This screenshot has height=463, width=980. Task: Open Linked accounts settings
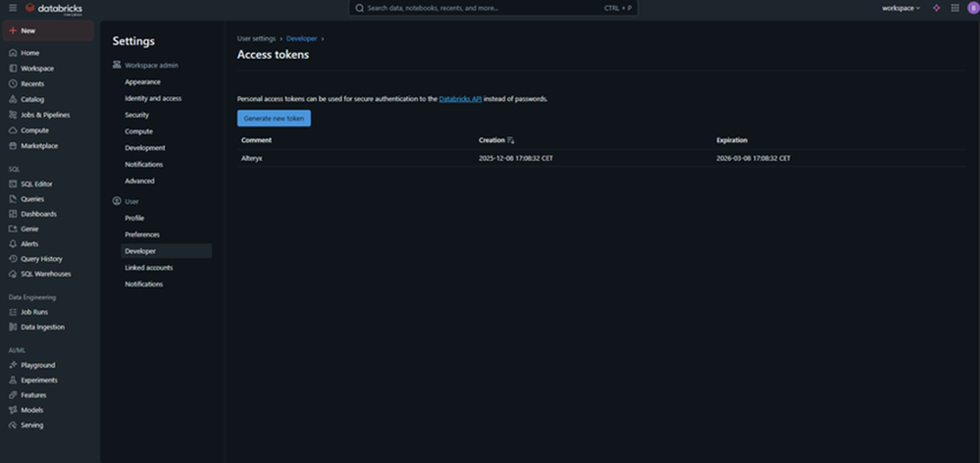click(149, 268)
